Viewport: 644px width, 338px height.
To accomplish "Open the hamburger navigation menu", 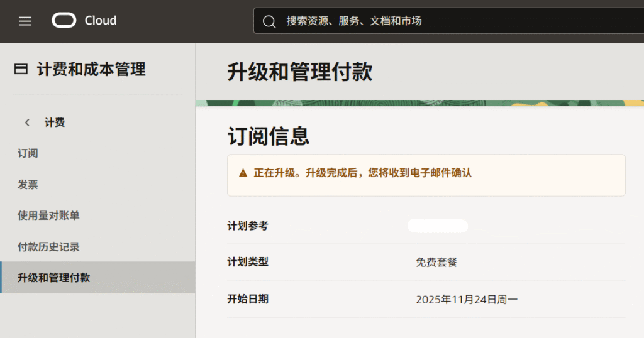I will pos(25,21).
